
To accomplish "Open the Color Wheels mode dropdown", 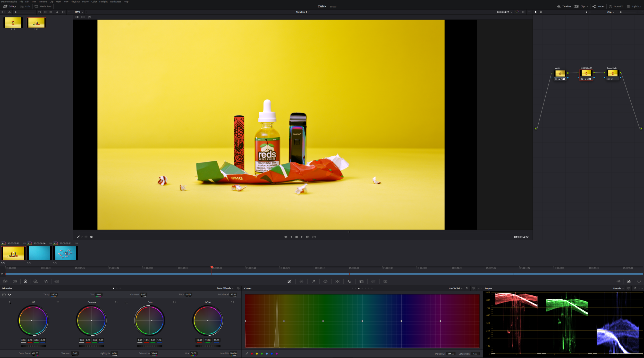I will coord(225,288).
